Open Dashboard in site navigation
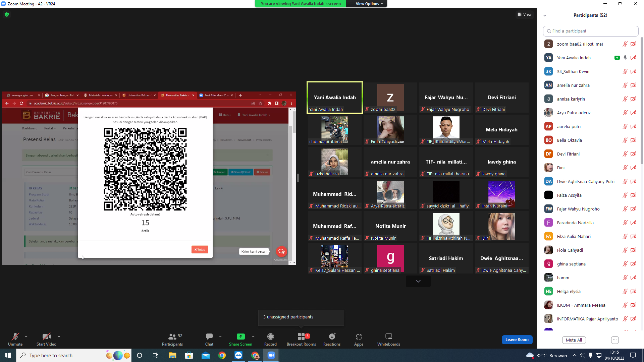Viewport: 644px width, 362px height. [x=30, y=128]
